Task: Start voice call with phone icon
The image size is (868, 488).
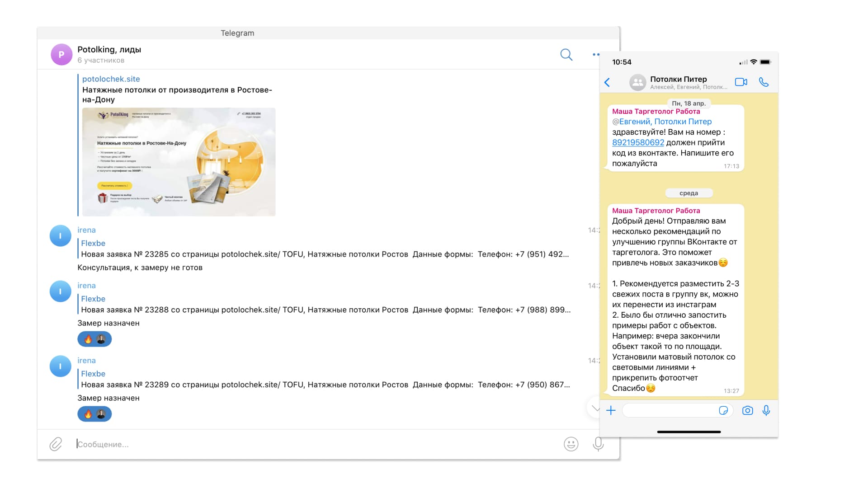Action: pyautogui.click(x=764, y=82)
